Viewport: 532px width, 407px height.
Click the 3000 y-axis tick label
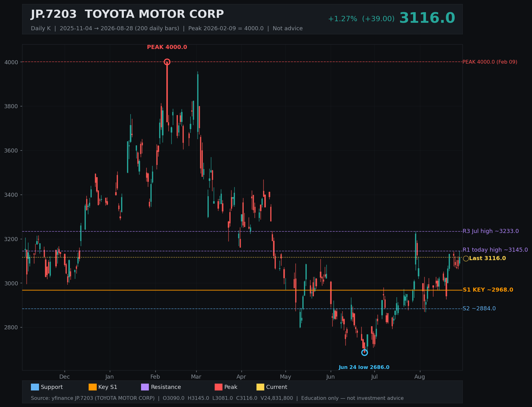pyautogui.click(x=11, y=283)
